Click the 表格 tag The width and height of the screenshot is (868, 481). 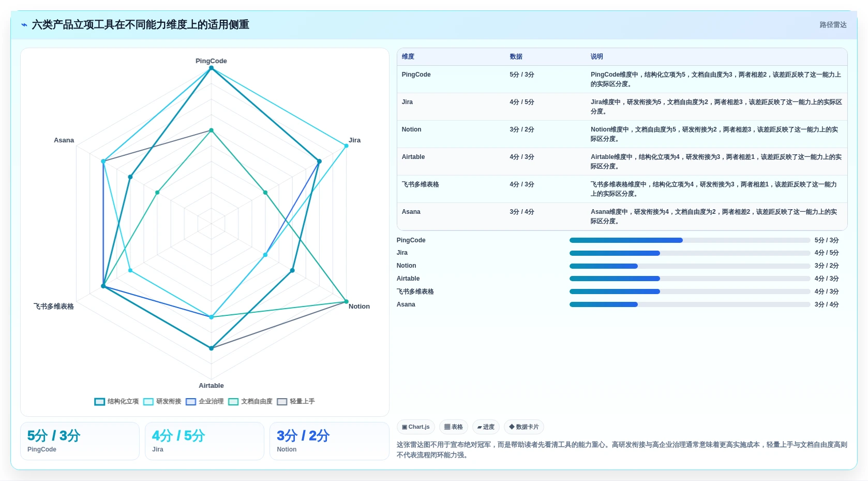454,427
